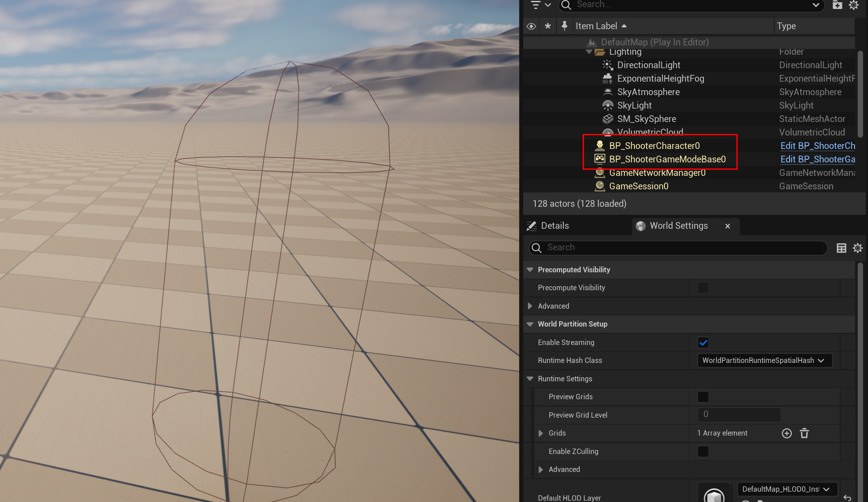Click trash icon to empty Grids array
The image size is (868, 502).
[804, 433]
